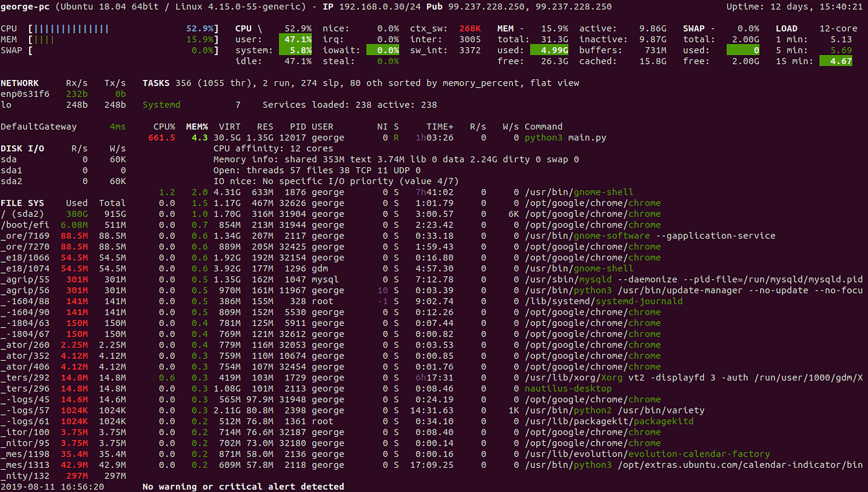The height and width of the screenshot is (492, 868).
Task: Click the No warning or critical alert message
Action: pos(243,487)
